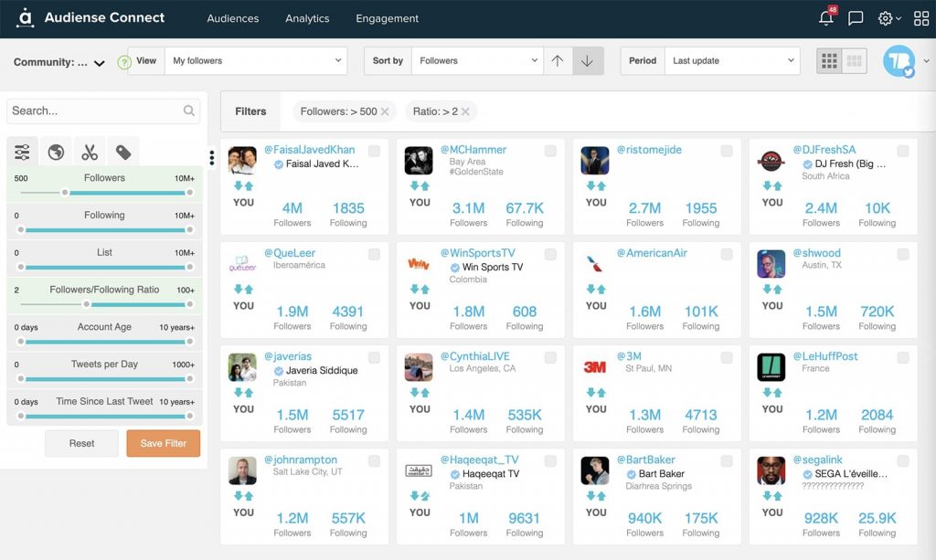Viewport: 936px width, 560px height.
Task: Tick the checkbox on the DJFreshSA card
Action: [x=903, y=151]
